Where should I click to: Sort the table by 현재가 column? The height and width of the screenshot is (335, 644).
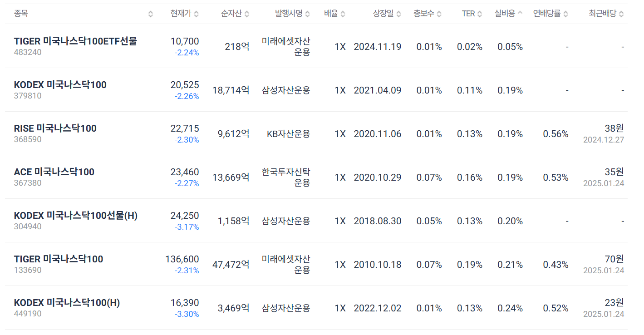(196, 13)
